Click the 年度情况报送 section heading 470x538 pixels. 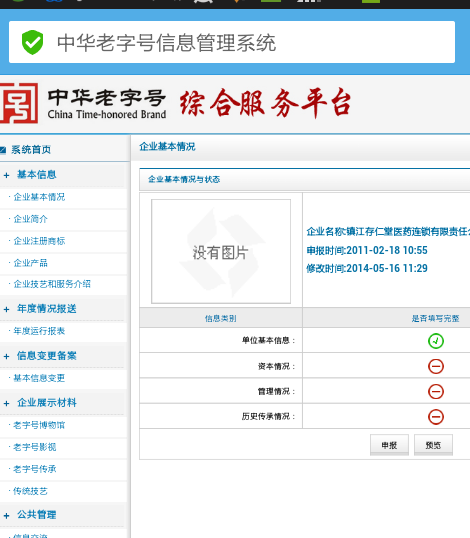(47, 309)
